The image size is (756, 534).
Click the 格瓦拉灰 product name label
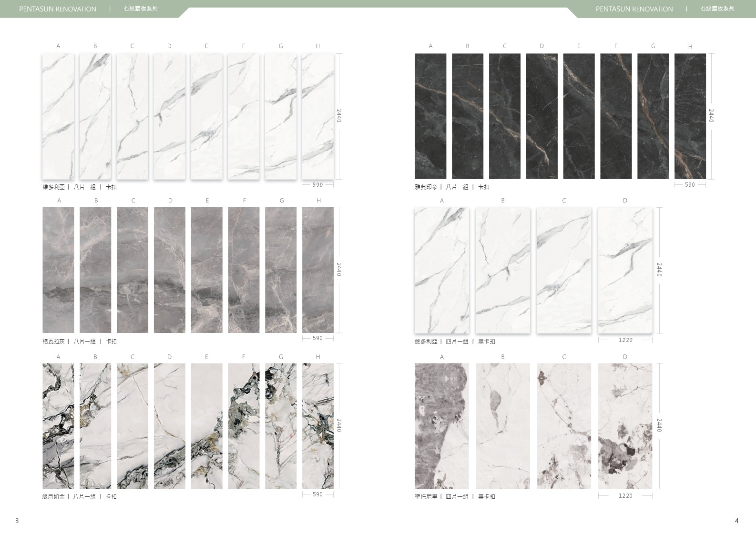pyautogui.click(x=53, y=342)
